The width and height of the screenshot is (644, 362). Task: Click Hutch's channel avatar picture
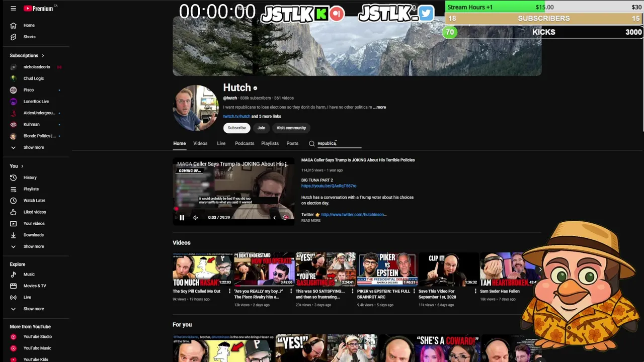click(196, 108)
